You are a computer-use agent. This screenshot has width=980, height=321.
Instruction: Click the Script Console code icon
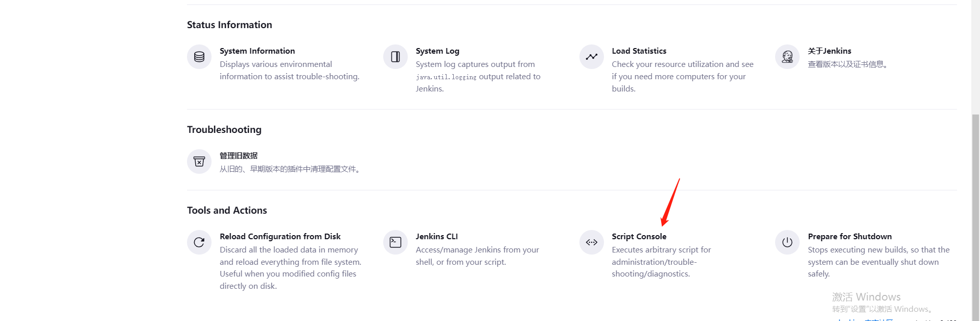(x=592, y=242)
